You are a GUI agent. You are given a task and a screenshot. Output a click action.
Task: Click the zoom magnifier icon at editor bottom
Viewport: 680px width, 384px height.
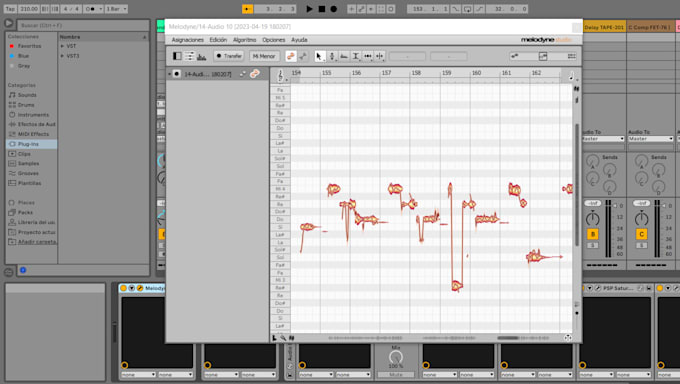pos(283,338)
